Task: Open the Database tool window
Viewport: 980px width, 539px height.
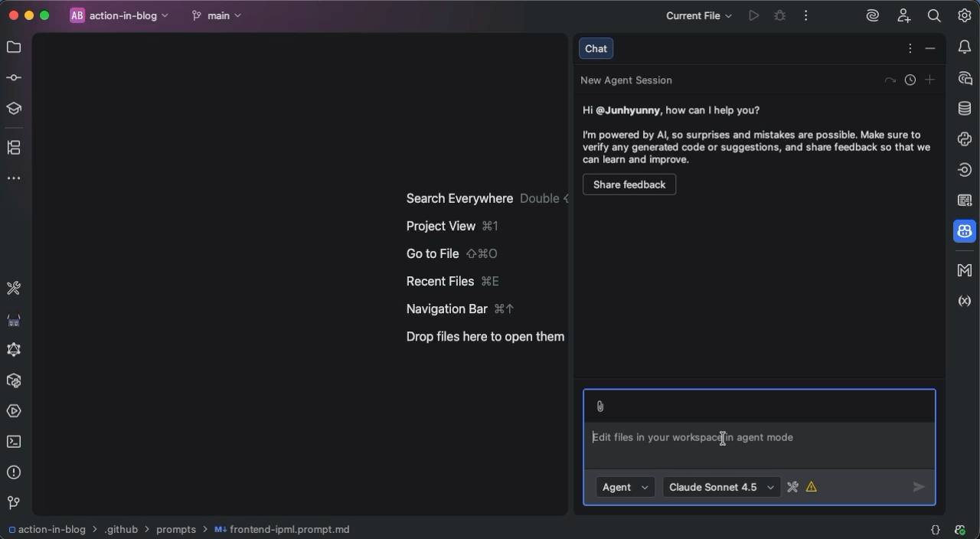Action: [965, 109]
